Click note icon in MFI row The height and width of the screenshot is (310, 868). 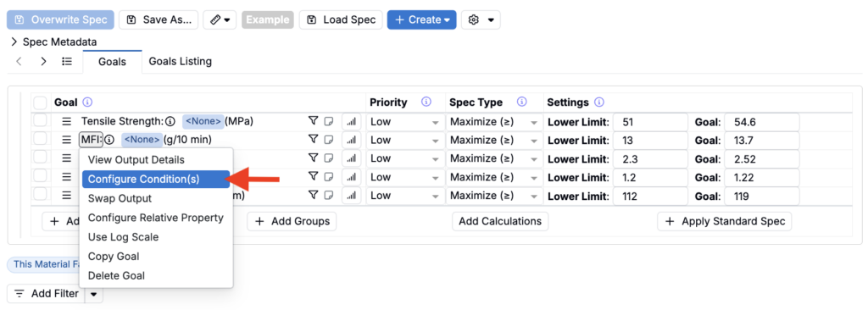pos(329,140)
